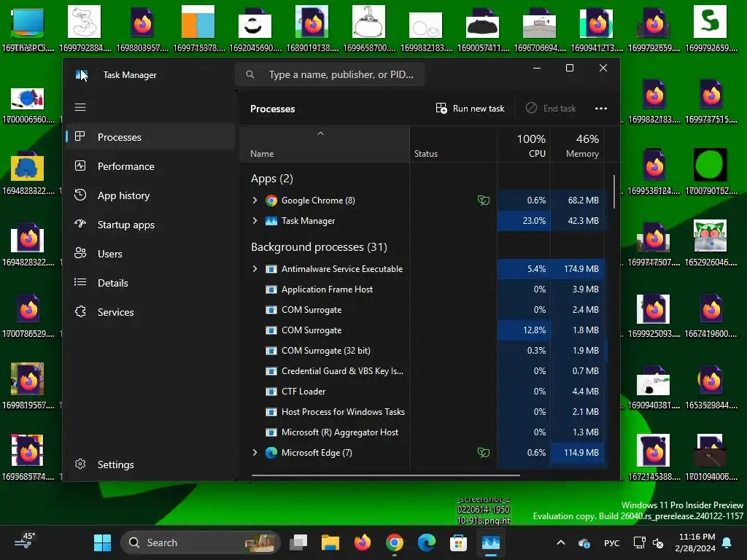Select the Microsoft Edge process icon
The height and width of the screenshot is (560, 747).
click(x=271, y=453)
